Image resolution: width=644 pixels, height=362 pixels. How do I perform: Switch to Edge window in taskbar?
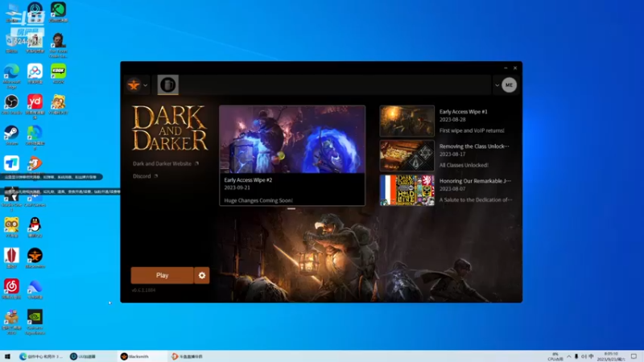(41, 356)
